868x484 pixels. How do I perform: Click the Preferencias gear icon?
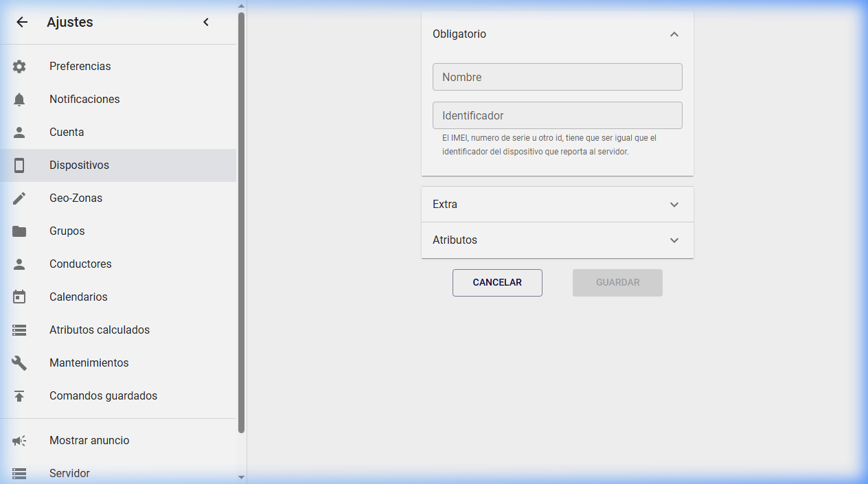(x=19, y=67)
